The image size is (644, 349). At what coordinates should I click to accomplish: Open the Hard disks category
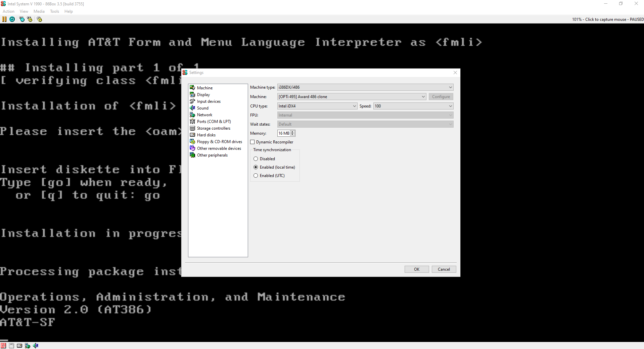click(206, 135)
